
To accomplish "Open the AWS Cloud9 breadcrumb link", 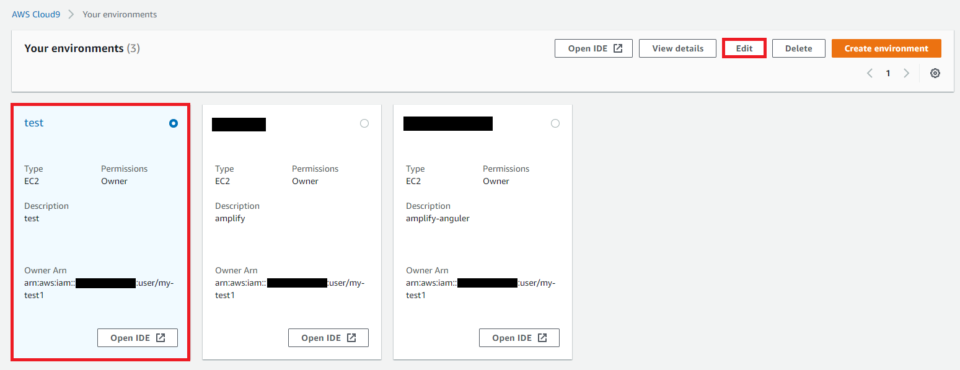I will click(x=37, y=14).
